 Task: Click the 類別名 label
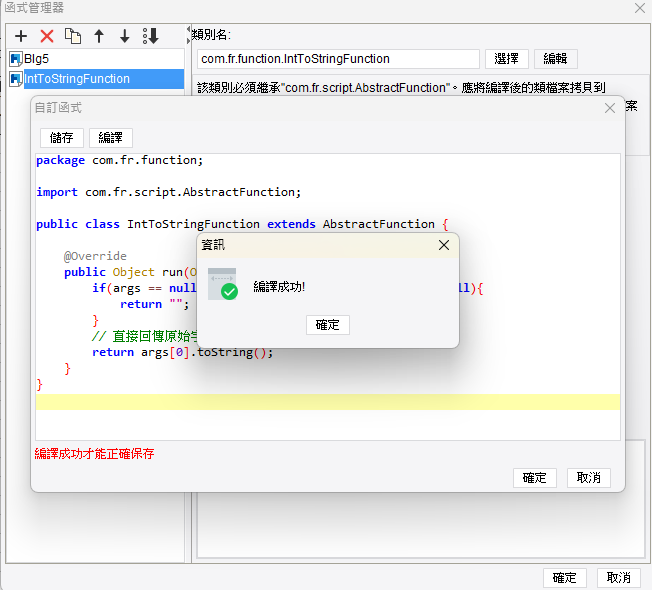tap(211, 35)
